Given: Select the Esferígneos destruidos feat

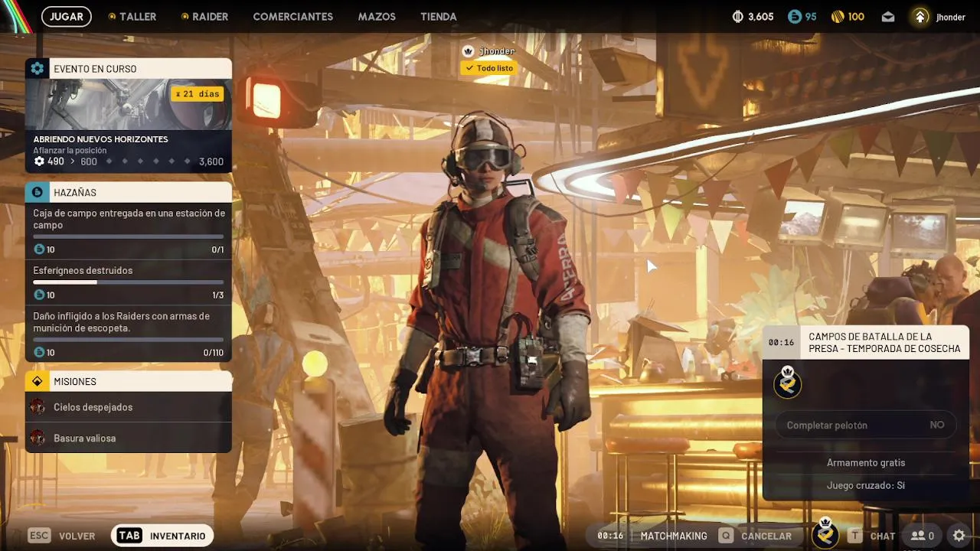Looking at the screenshot, I should 129,282.
